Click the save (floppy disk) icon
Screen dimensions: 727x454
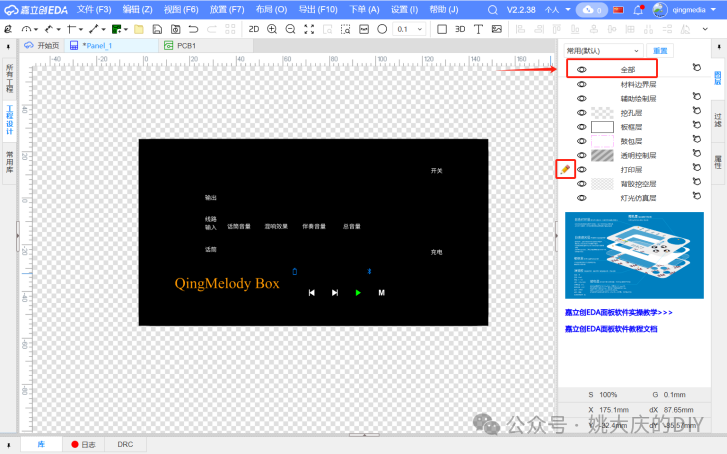157,29
